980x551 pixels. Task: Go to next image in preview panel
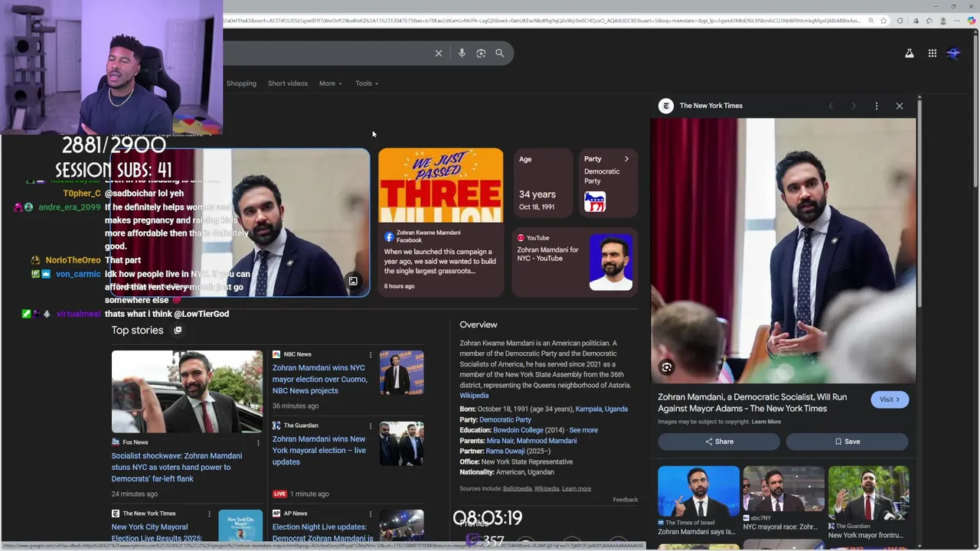tap(854, 106)
